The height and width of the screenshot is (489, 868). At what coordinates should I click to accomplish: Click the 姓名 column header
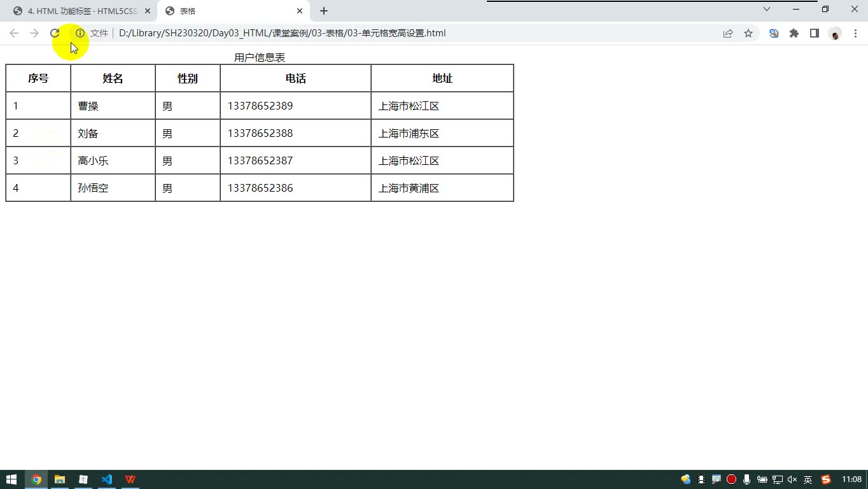coord(113,78)
